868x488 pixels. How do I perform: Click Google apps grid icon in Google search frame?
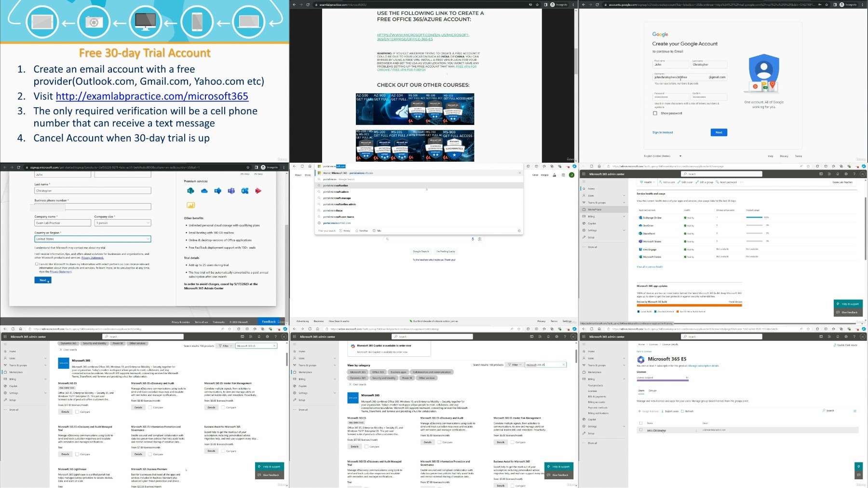point(562,175)
